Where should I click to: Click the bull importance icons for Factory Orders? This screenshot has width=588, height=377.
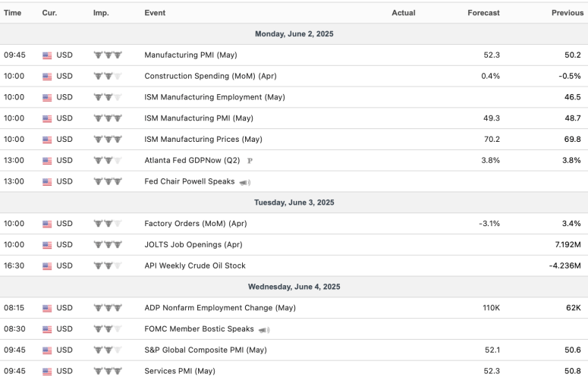tap(108, 223)
